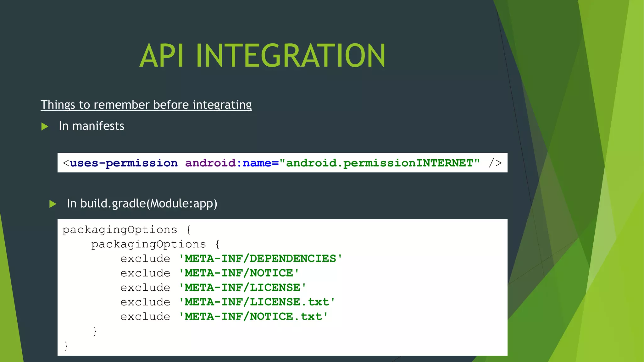
Task: Click the outer closing brace of the gradle block
Action: click(x=66, y=346)
